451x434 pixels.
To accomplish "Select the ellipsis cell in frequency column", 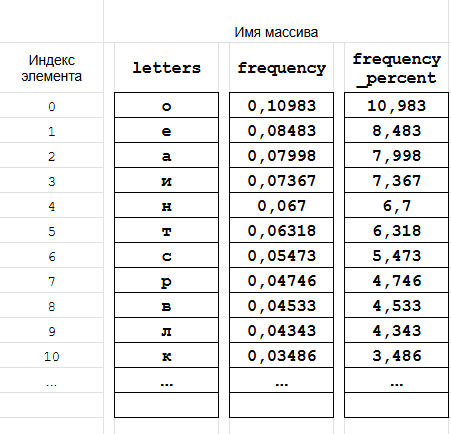I will pos(281,380).
